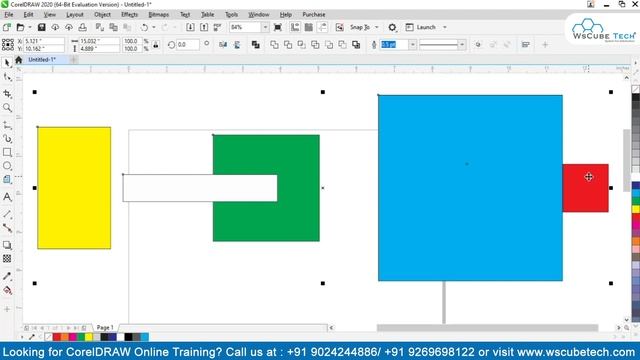Toggle the lock ratio padlock
The width and height of the screenshot is (640, 360).
point(156,45)
